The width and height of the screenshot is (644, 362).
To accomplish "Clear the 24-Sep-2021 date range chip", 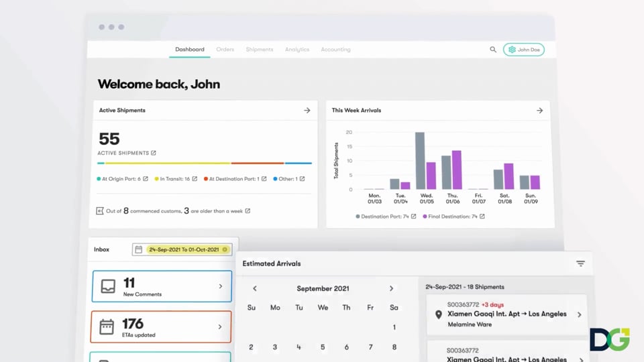I will tap(225, 249).
